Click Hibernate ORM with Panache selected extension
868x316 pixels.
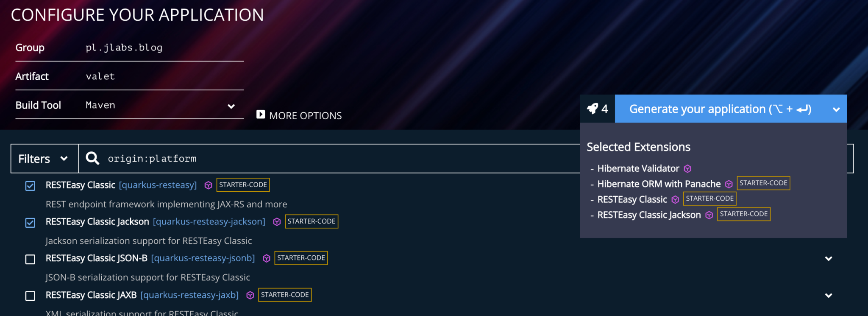pos(659,184)
